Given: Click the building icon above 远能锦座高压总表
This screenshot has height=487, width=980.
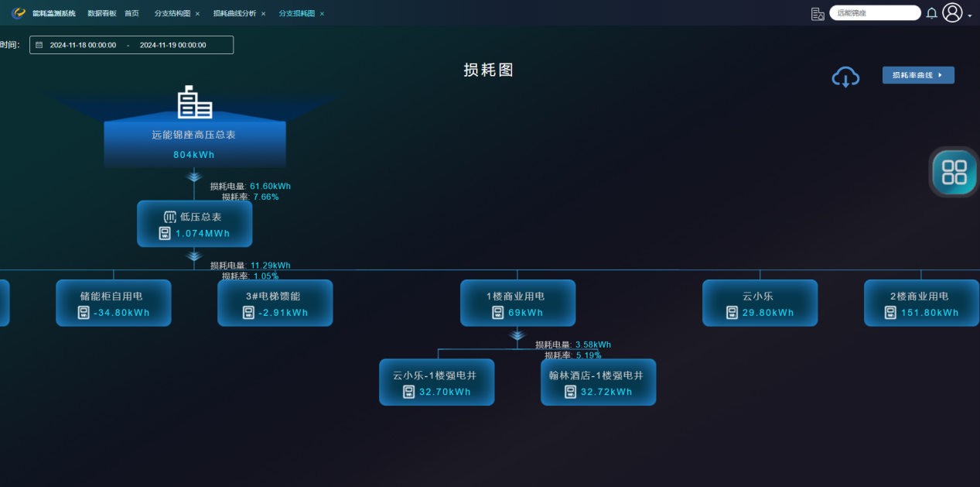Looking at the screenshot, I should [x=194, y=102].
